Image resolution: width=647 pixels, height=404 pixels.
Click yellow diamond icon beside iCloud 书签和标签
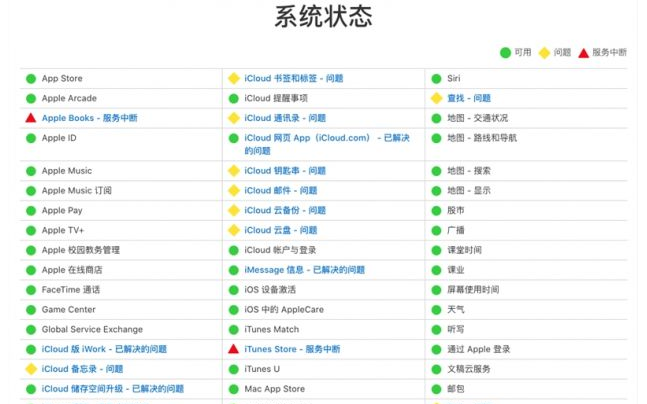tap(234, 78)
